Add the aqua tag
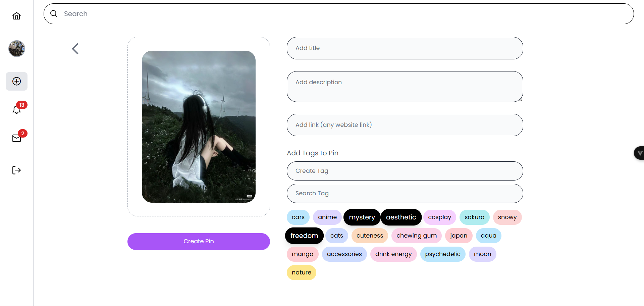644x306 pixels. [x=488, y=236]
